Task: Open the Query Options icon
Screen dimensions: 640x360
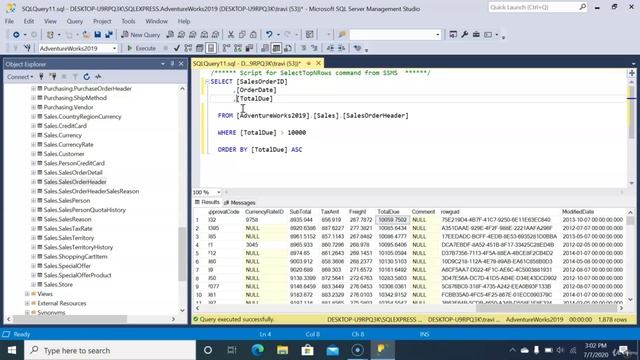Action: [x=200, y=48]
